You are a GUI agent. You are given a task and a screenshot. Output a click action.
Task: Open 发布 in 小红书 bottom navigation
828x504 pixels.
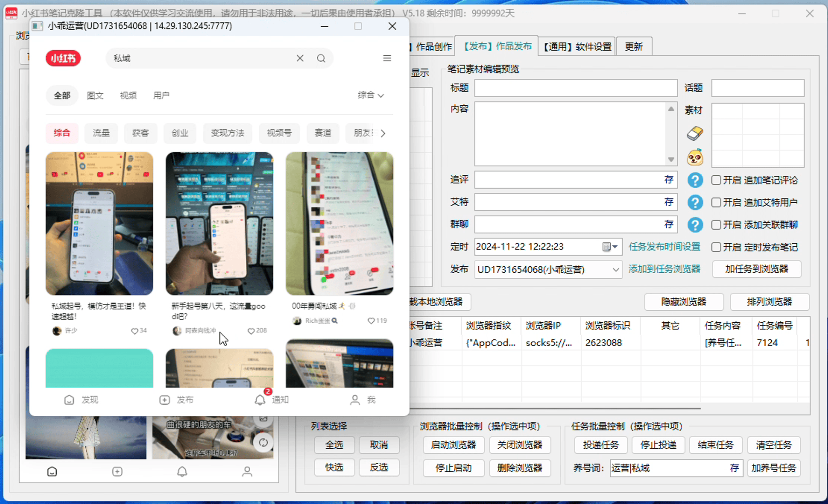tap(176, 400)
